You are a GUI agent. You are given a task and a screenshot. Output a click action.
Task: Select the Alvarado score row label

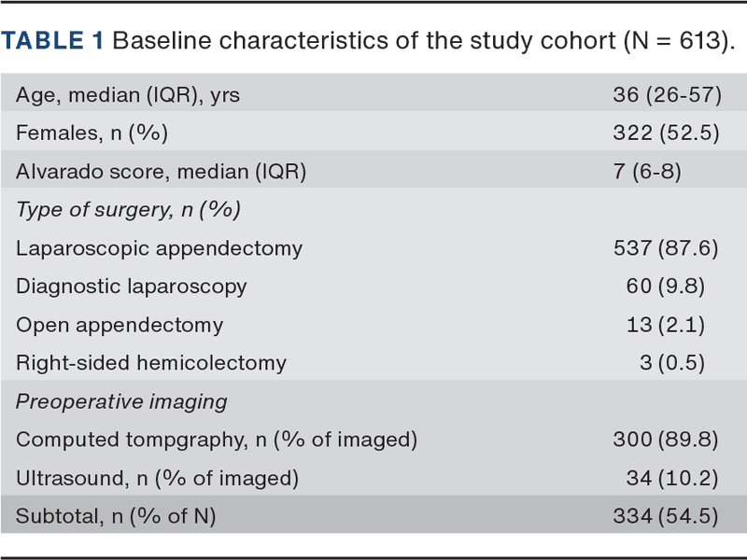click(161, 172)
